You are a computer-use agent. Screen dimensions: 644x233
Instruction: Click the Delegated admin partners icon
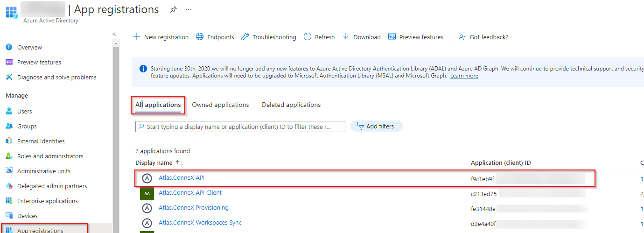[x=9, y=186]
